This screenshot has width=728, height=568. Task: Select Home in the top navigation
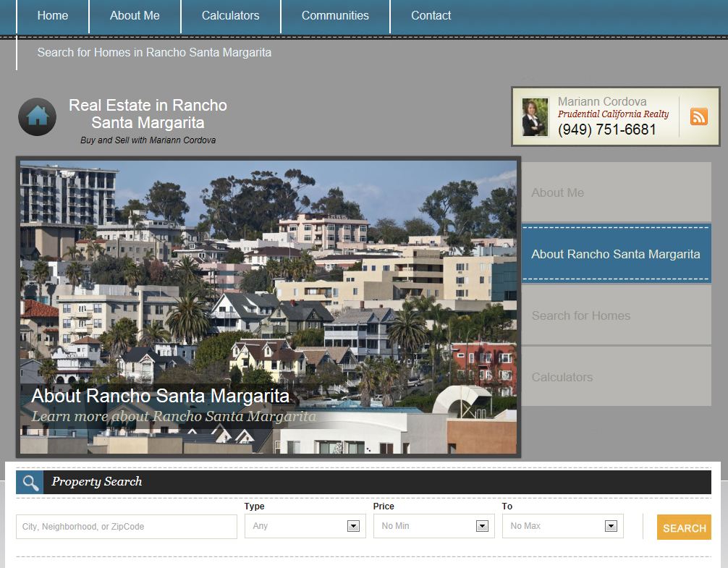point(52,15)
